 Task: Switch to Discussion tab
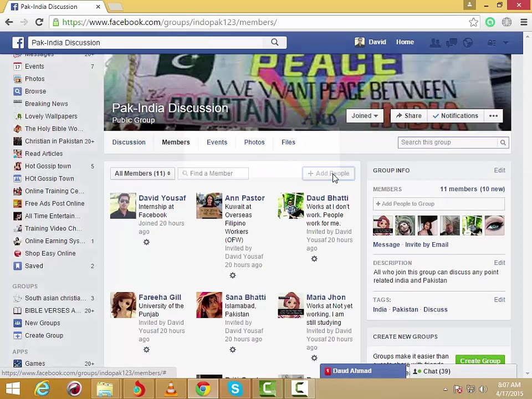(129, 142)
